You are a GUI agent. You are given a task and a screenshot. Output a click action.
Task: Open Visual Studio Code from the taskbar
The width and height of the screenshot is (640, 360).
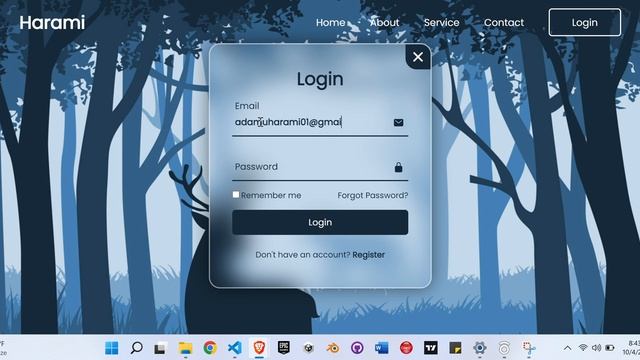235,348
